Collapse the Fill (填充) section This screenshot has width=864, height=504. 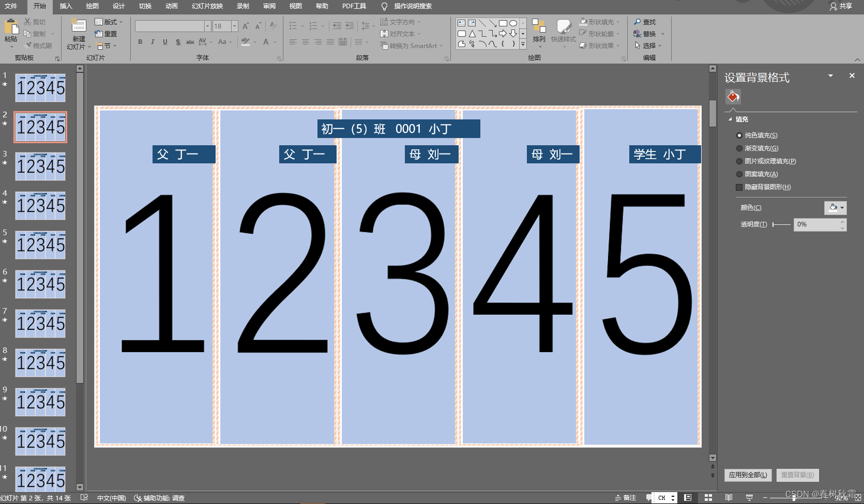(730, 119)
